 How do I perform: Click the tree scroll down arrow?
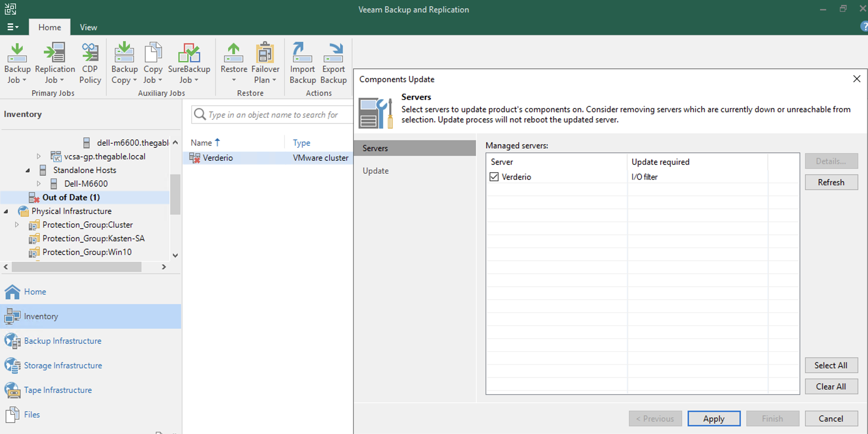(175, 255)
